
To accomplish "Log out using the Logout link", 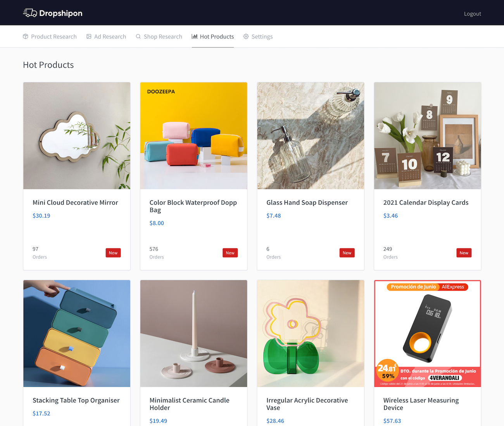I will point(472,14).
